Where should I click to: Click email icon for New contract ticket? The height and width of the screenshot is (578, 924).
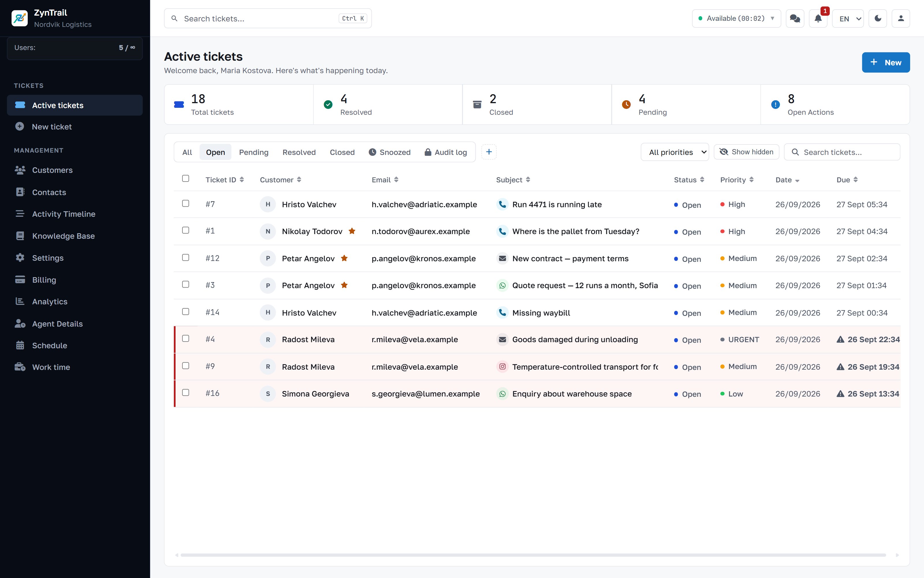click(502, 258)
